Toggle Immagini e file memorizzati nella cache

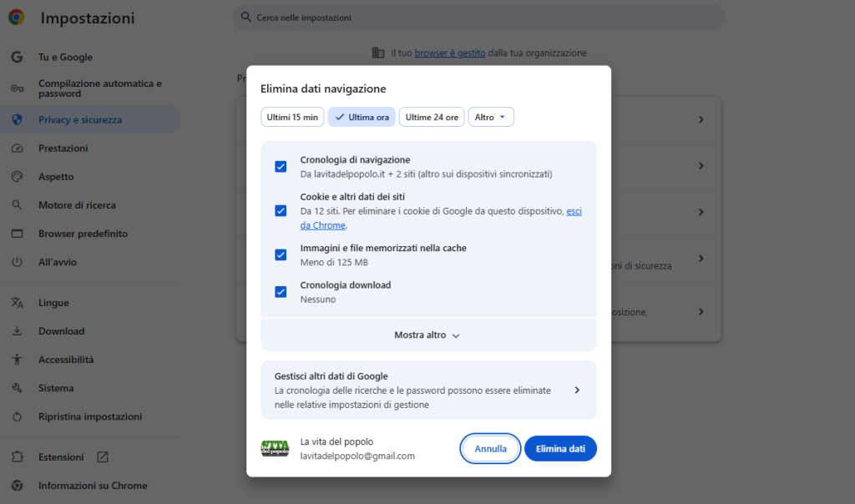[281, 255]
